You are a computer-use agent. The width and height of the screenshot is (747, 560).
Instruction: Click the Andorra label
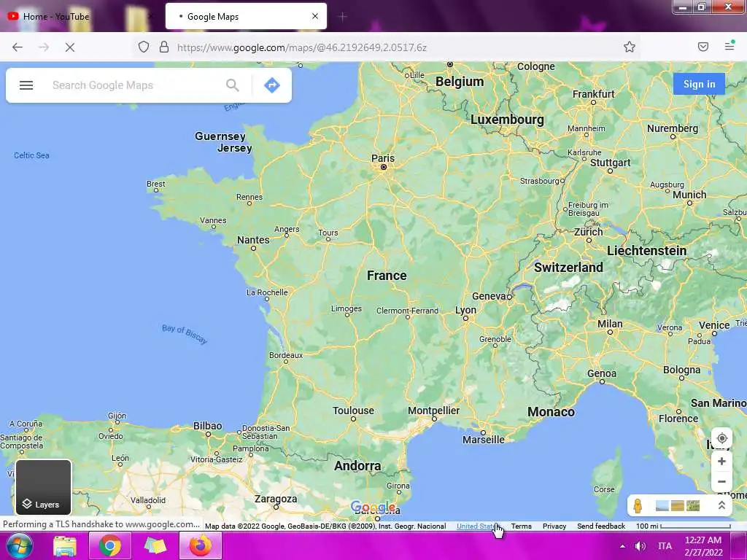point(357,466)
